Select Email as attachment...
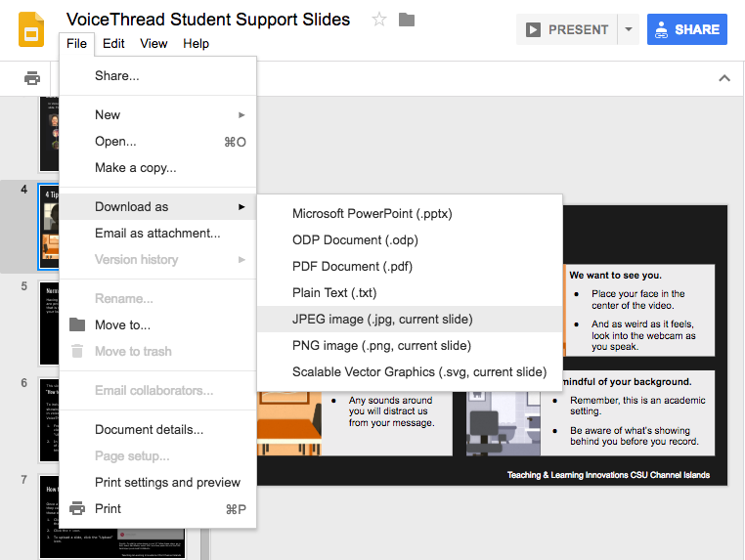The width and height of the screenshot is (745, 560). click(x=157, y=234)
